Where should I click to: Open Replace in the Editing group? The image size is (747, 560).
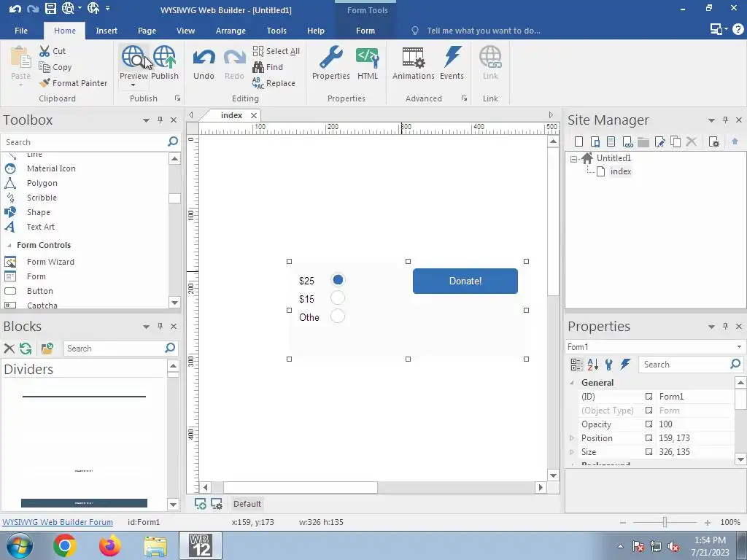tap(274, 83)
